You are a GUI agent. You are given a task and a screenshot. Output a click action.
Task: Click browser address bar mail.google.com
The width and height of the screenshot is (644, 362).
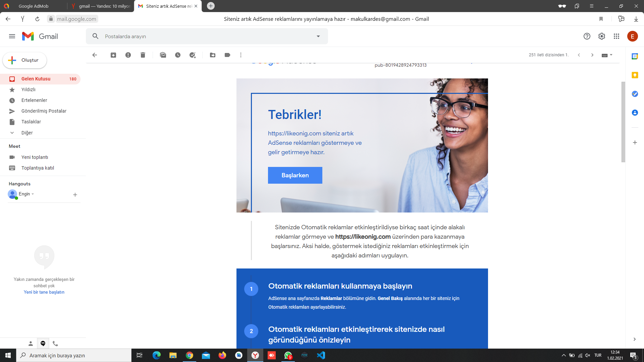click(x=76, y=19)
